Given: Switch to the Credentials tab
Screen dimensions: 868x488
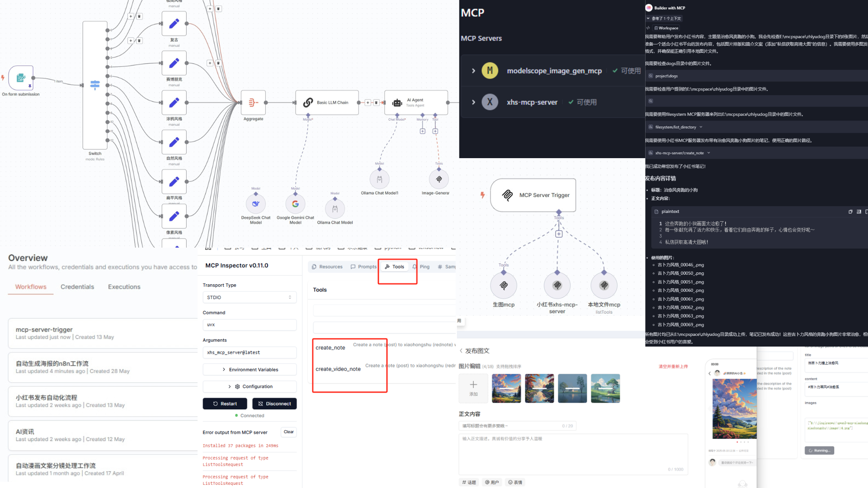Looking at the screenshot, I should [77, 287].
